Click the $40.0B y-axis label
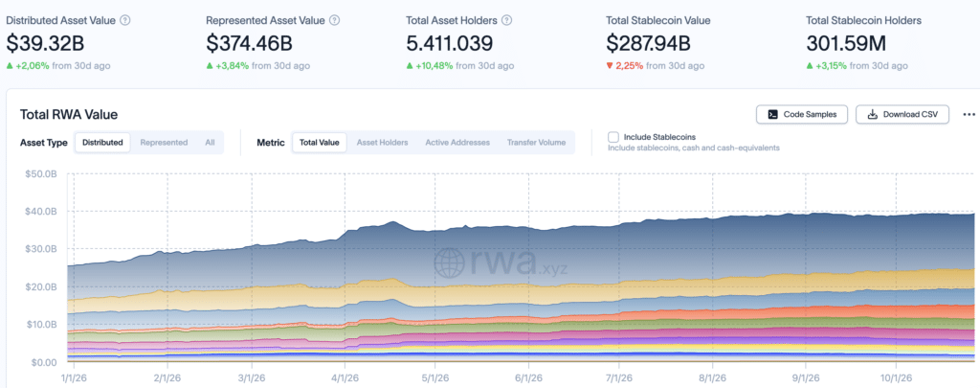This screenshot has height=388, width=980. point(42,212)
